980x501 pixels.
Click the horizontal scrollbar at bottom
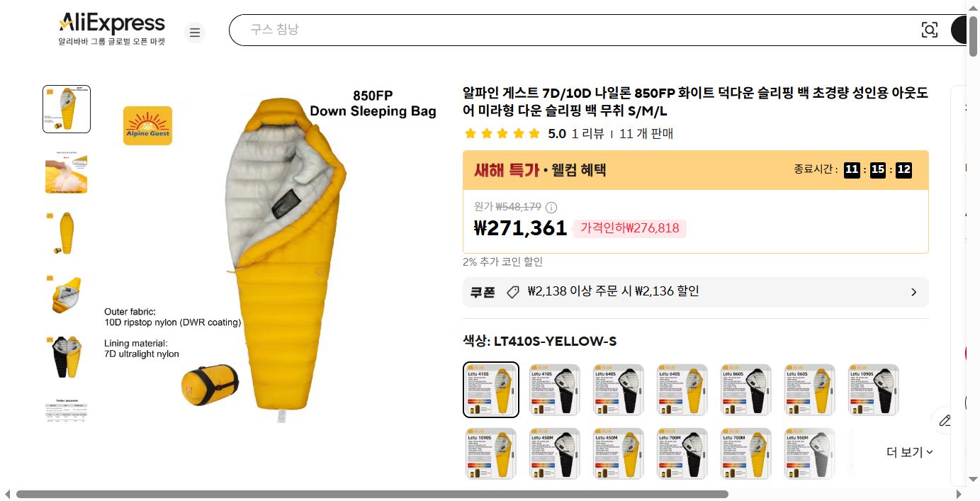372,494
